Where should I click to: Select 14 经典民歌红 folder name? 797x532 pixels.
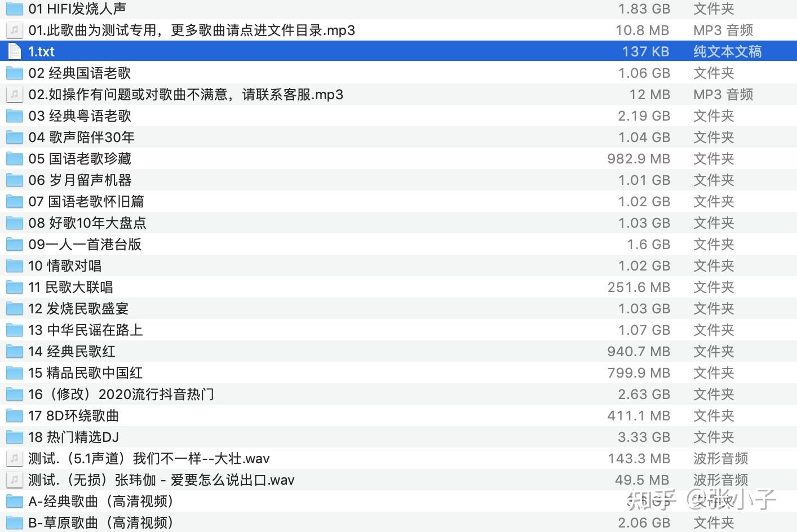72,352
